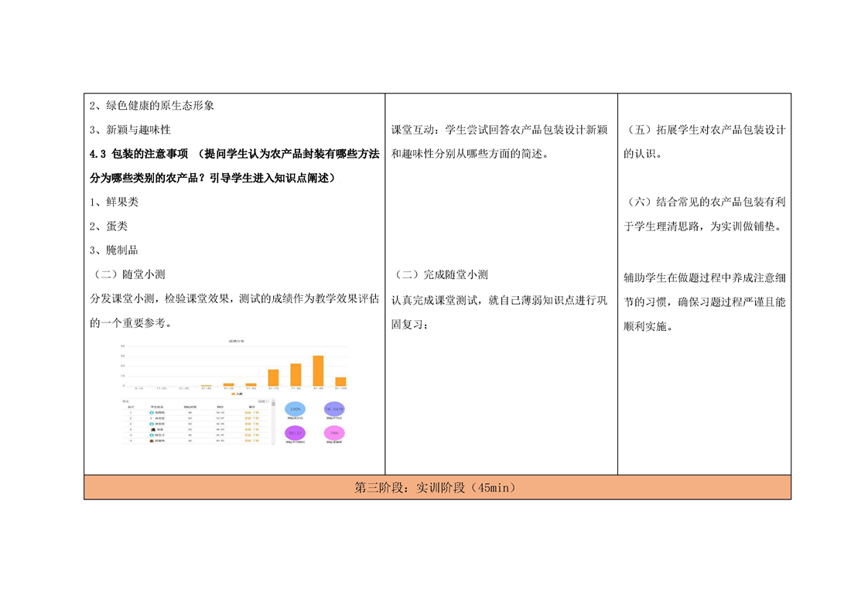Click the violet 32:17 average time circle
The width and height of the screenshot is (868, 613).
(x=295, y=433)
